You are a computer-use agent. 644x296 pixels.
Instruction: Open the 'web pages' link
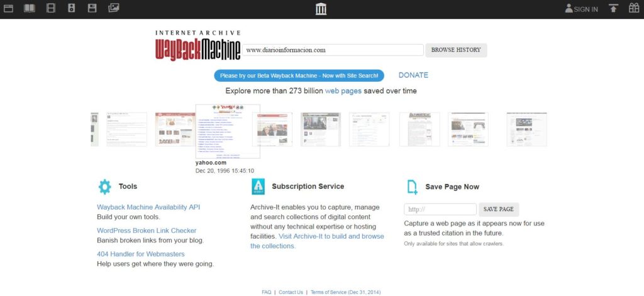343,91
